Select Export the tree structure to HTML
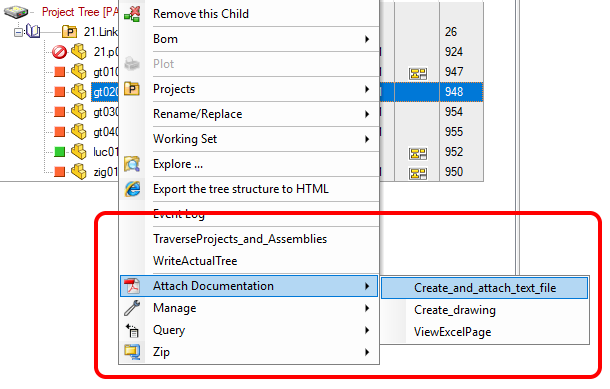Screen dimensions: 610x389 click(x=249, y=189)
